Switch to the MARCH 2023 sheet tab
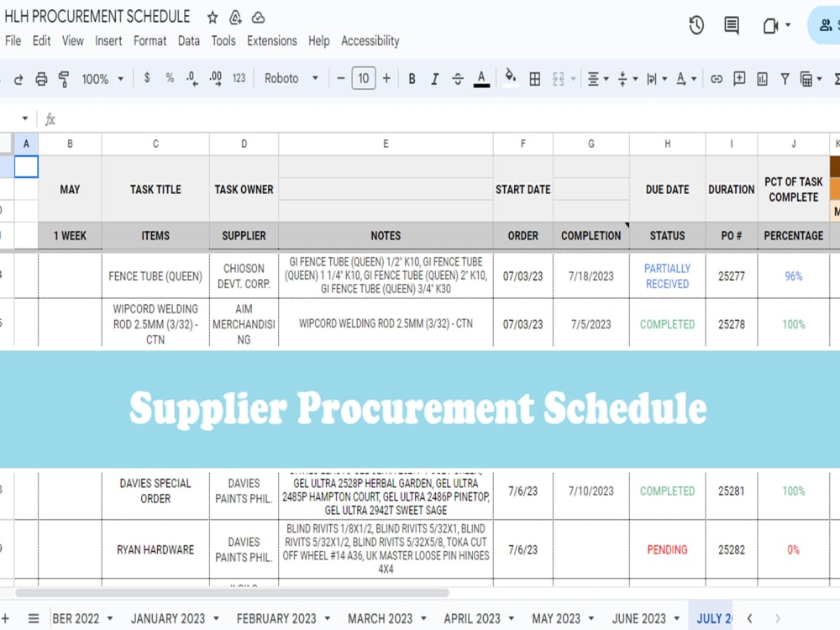The image size is (840, 630). point(381,618)
